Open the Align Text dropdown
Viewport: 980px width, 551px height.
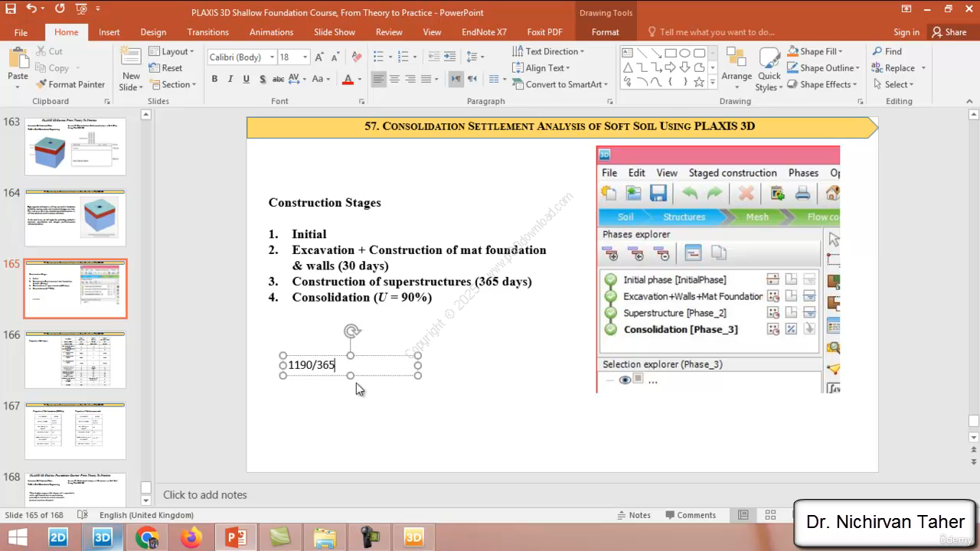click(541, 68)
